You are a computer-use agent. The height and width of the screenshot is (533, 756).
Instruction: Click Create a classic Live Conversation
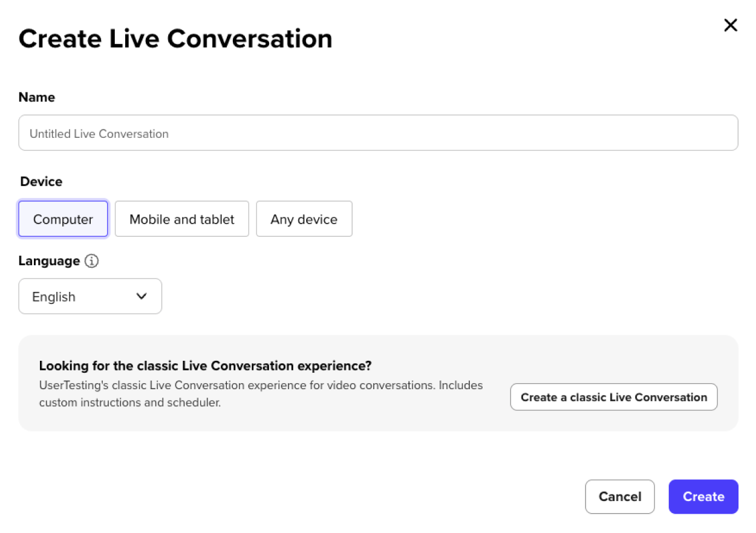point(613,397)
